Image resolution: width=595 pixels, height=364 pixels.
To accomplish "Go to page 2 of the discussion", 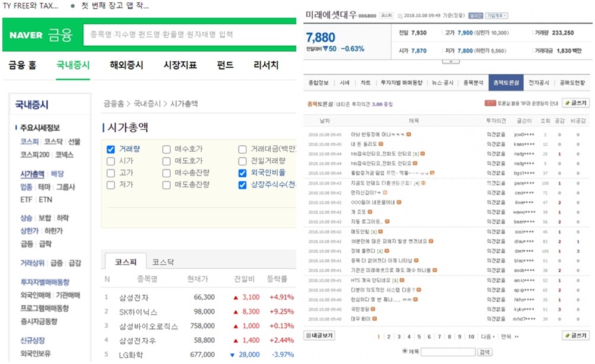I will (389, 336).
